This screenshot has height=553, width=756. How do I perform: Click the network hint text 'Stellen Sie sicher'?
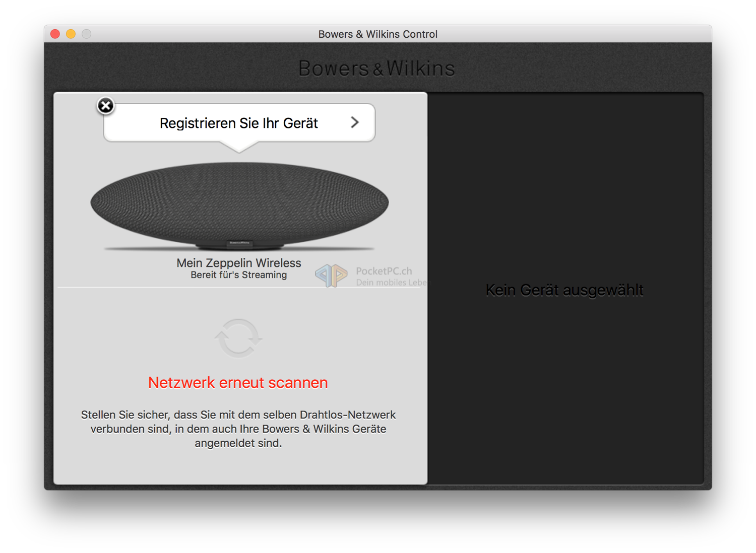point(238,429)
